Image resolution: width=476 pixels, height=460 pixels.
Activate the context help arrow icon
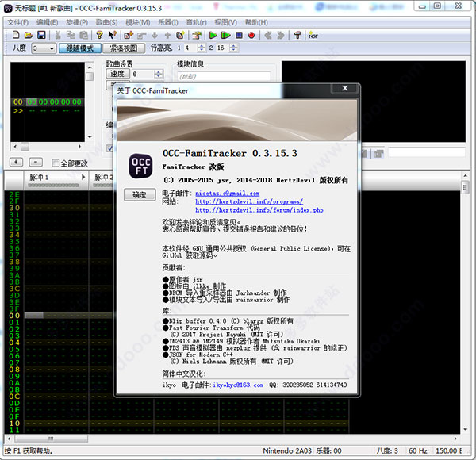[112, 35]
